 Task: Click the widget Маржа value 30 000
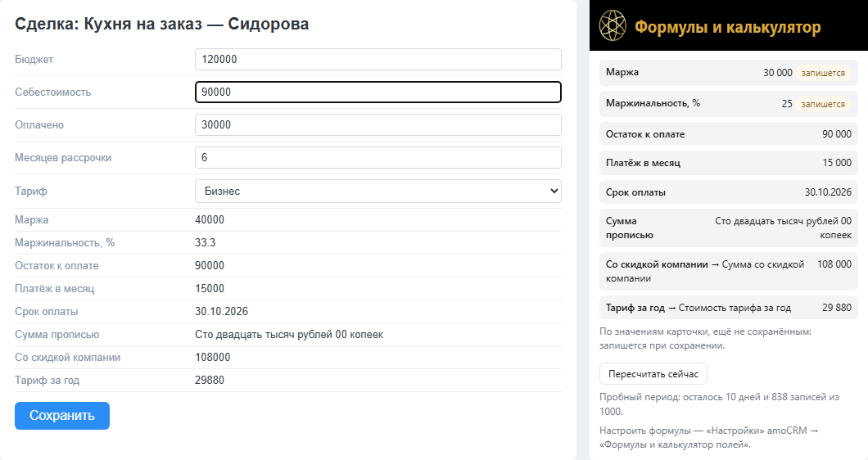tap(778, 73)
